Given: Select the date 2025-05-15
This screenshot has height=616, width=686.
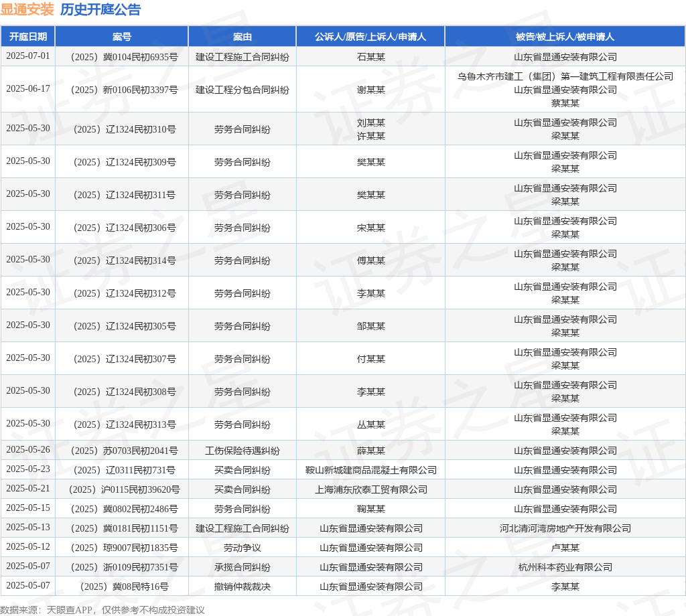Looking at the screenshot, I should click(x=28, y=508).
